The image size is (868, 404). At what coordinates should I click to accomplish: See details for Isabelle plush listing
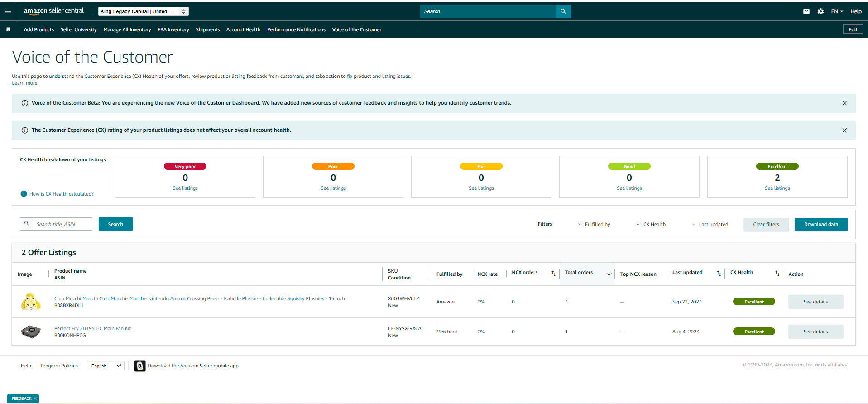pyautogui.click(x=815, y=302)
